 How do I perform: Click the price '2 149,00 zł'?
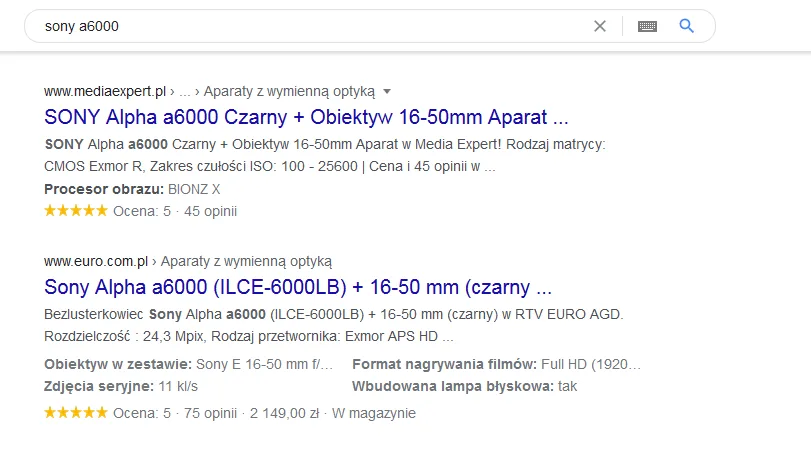(284, 413)
